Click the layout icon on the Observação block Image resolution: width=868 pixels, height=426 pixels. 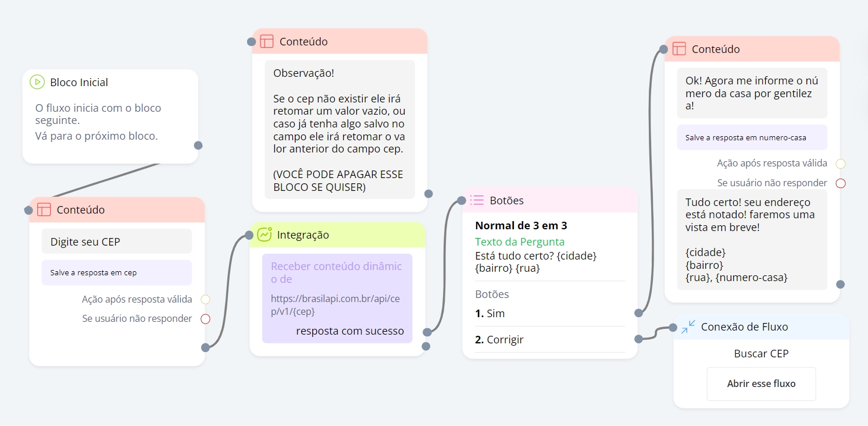coord(267,41)
